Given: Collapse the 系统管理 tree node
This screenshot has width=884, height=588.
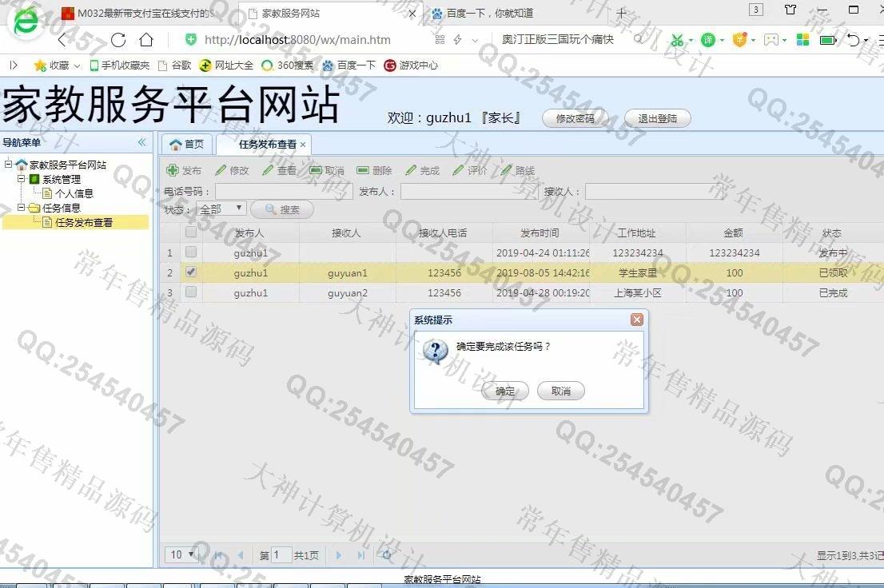Looking at the screenshot, I should coord(22,179).
